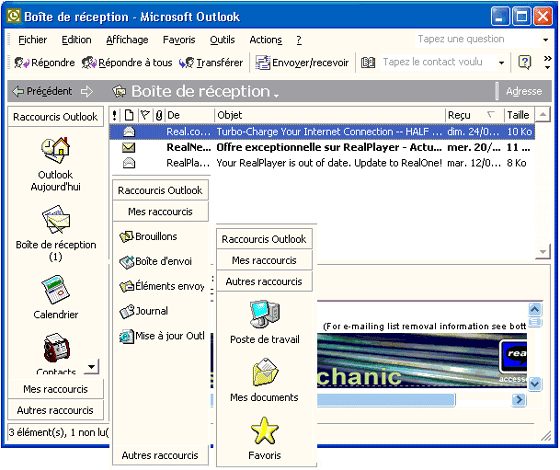Click Mes raccourcis in middle panel

(160, 212)
